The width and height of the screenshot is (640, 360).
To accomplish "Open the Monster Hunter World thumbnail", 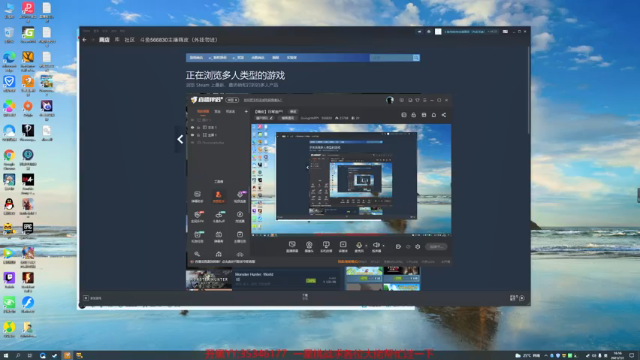I will (209, 280).
